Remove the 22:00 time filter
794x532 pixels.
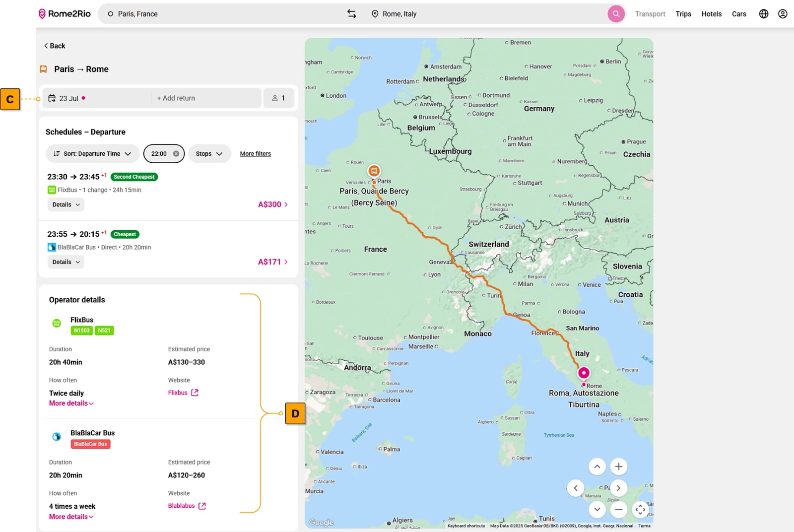[177, 153]
